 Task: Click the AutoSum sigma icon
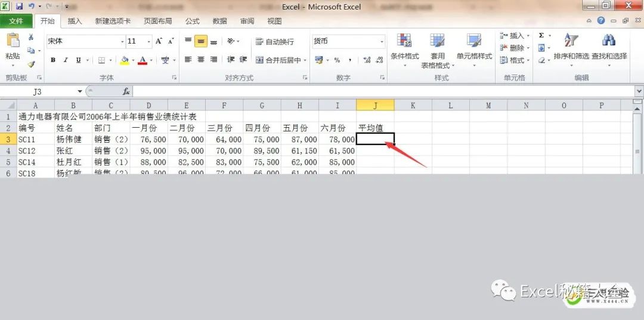[x=541, y=36]
